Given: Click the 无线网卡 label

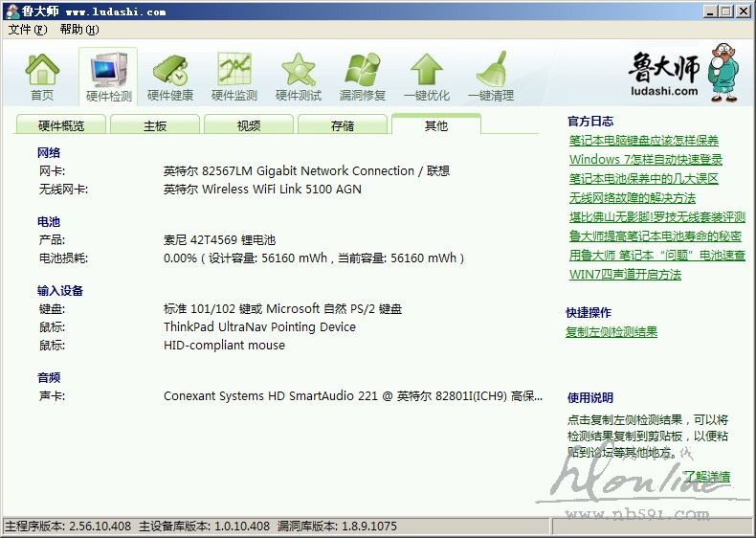Looking at the screenshot, I should coord(63,190).
